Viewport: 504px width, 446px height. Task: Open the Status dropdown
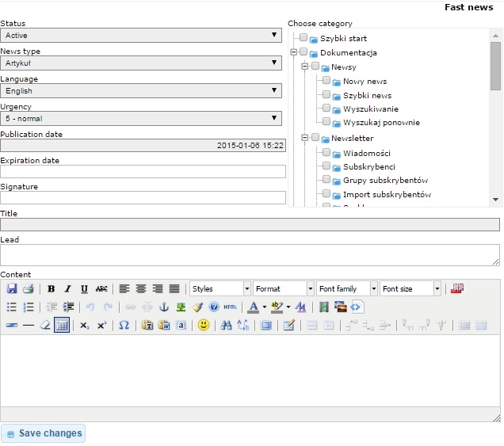(141, 36)
